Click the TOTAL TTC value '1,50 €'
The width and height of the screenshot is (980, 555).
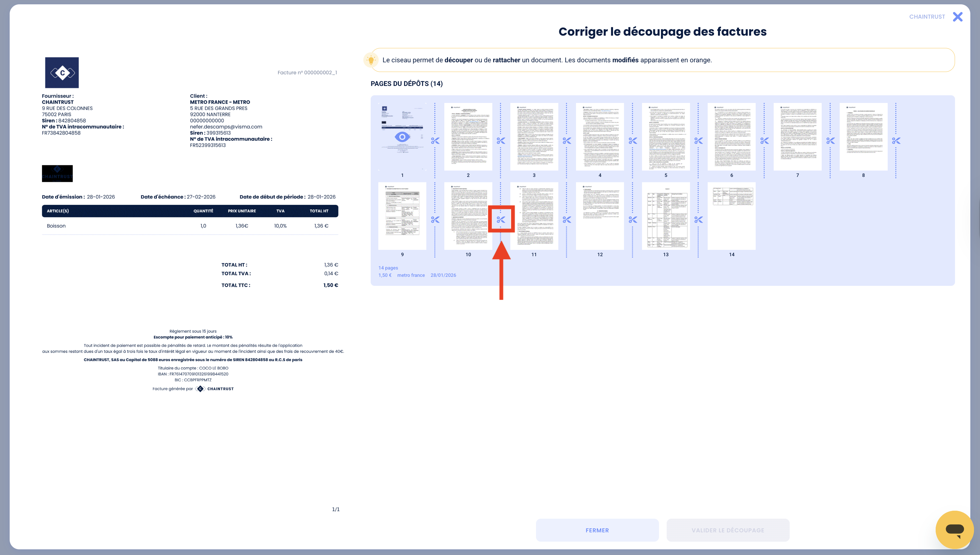pos(331,285)
